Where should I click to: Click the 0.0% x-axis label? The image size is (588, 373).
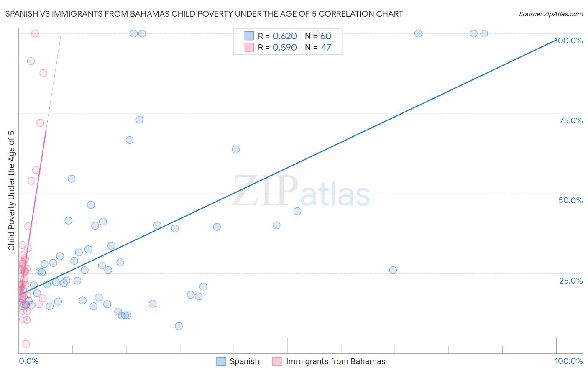coord(28,361)
